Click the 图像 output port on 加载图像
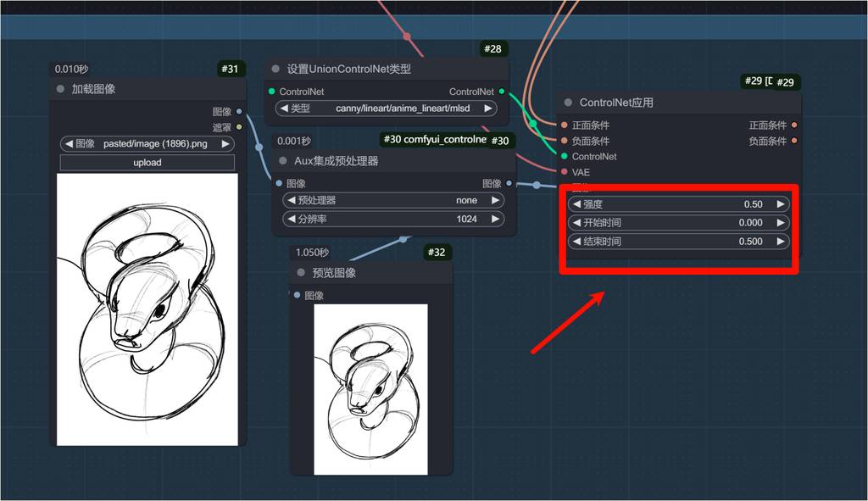The height and width of the screenshot is (501, 868). click(239, 111)
